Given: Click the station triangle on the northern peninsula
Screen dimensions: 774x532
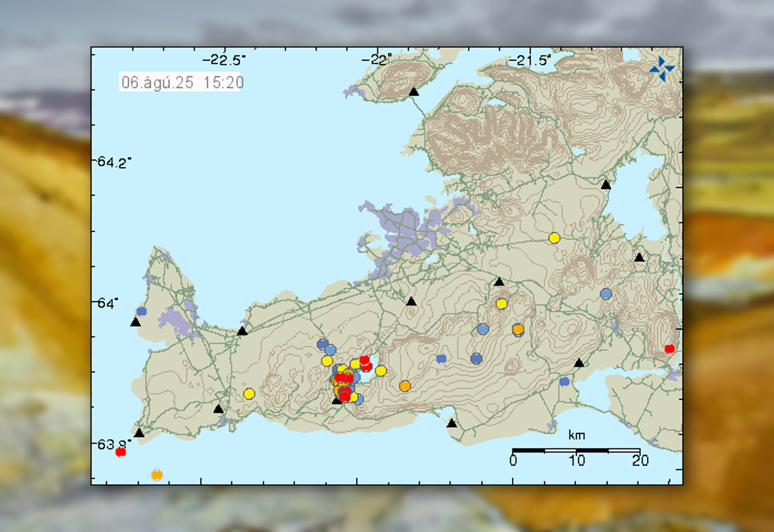Looking at the screenshot, I should [414, 91].
